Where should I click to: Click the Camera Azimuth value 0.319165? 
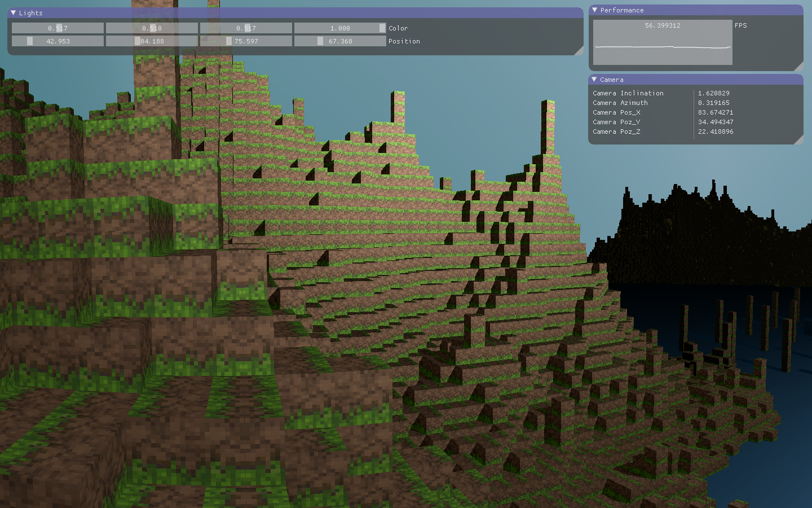click(x=713, y=103)
